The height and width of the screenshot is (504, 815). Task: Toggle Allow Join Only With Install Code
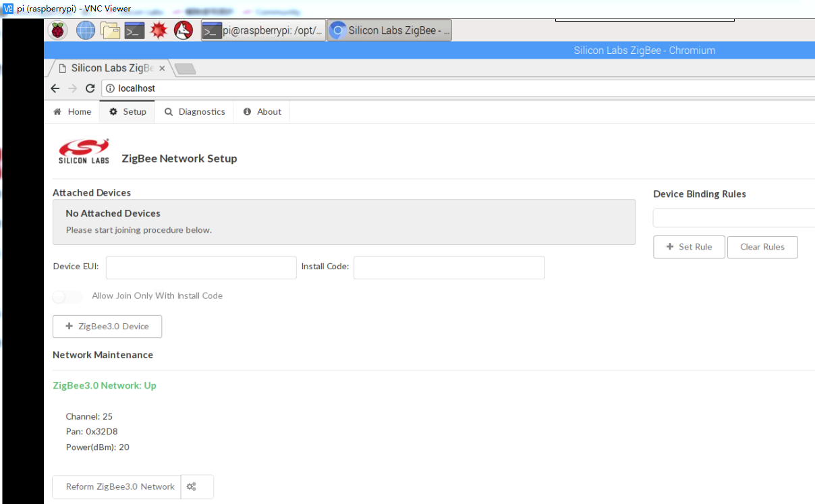[67, 296]
